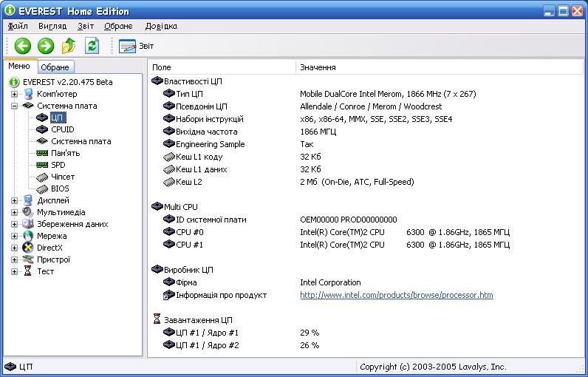Viewport: 588px width, 377px height.
Task: Click the BIOS chip icon
Action: (42, 188)
